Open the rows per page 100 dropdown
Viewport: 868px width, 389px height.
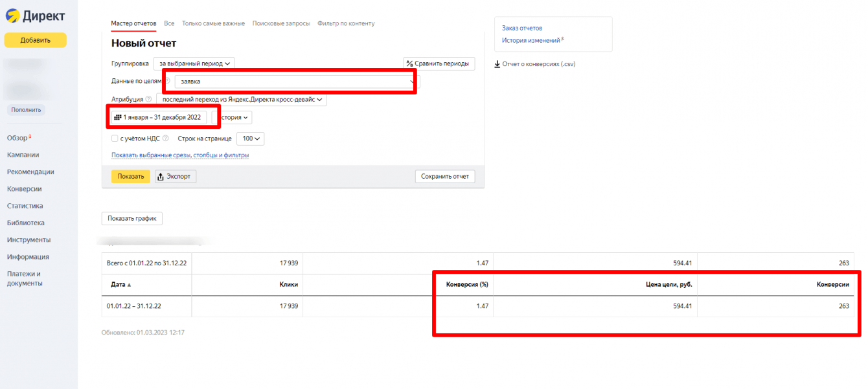tap(251, 139)
